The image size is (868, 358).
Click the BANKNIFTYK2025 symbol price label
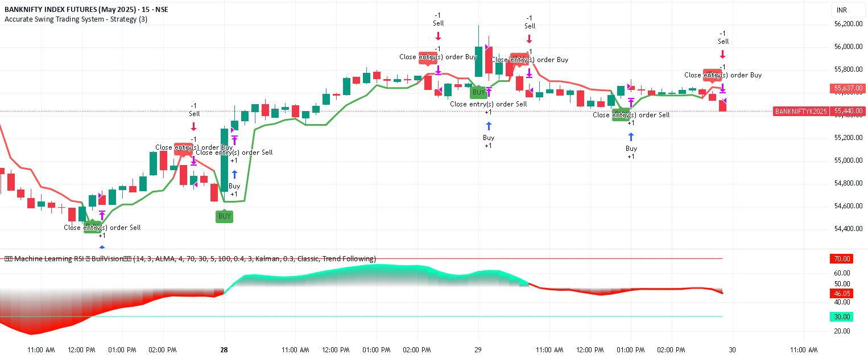(x=800, y=111)
